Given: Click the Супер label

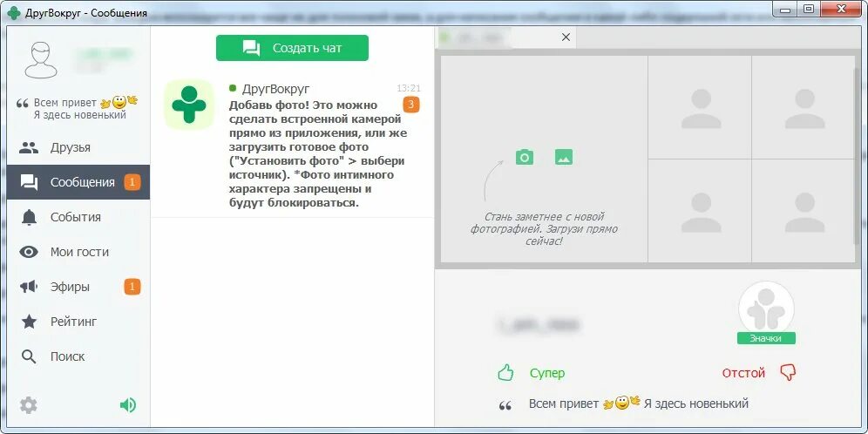Looking at the screenshot, I should 547,373.
